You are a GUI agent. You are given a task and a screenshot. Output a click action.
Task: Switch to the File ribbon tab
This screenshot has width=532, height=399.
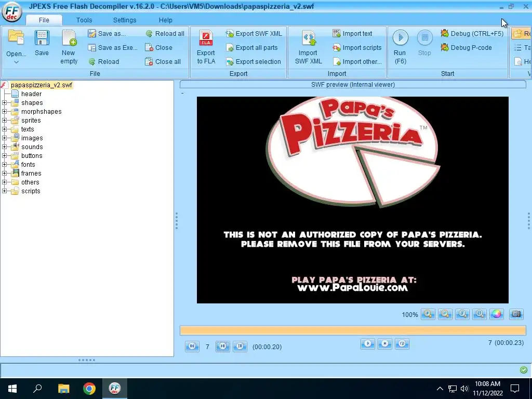(44, 20)
